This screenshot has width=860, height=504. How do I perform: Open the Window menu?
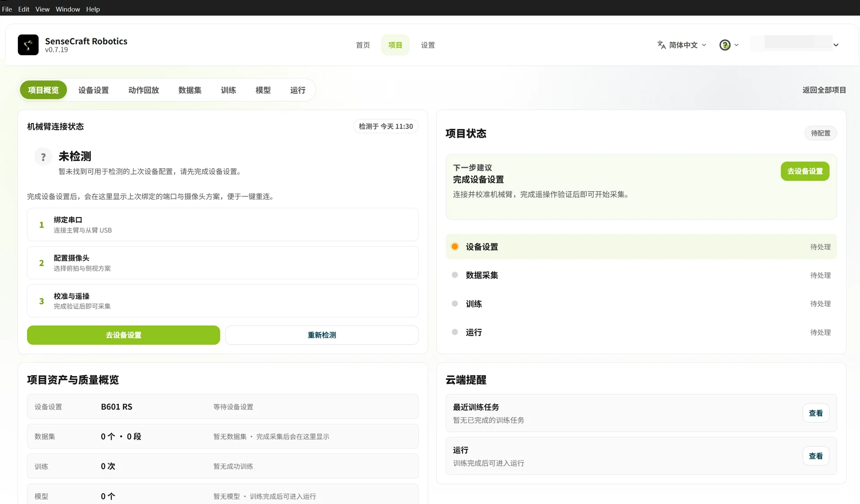[68, 9]
